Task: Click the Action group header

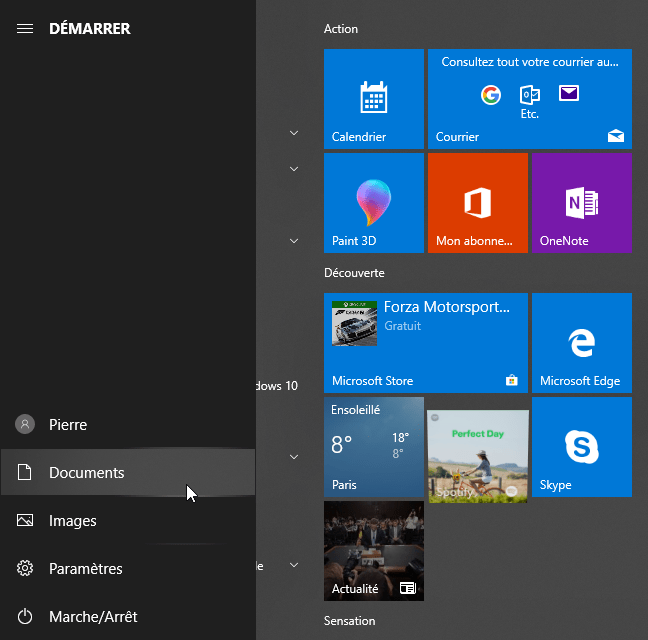Action: pos(341,29)
